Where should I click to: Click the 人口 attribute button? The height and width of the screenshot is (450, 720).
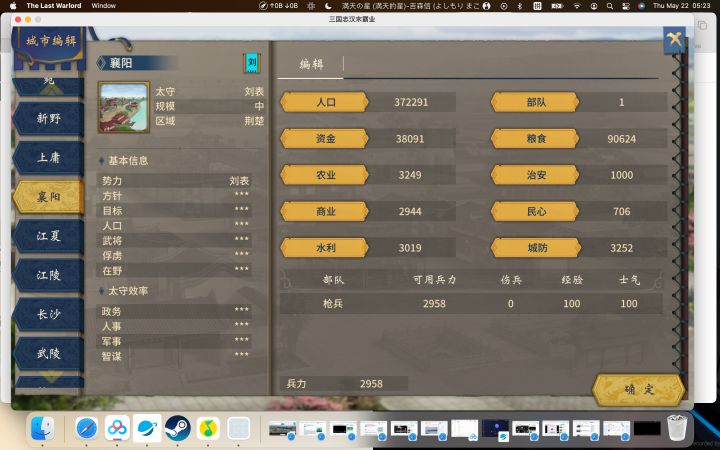pos(324,102)
